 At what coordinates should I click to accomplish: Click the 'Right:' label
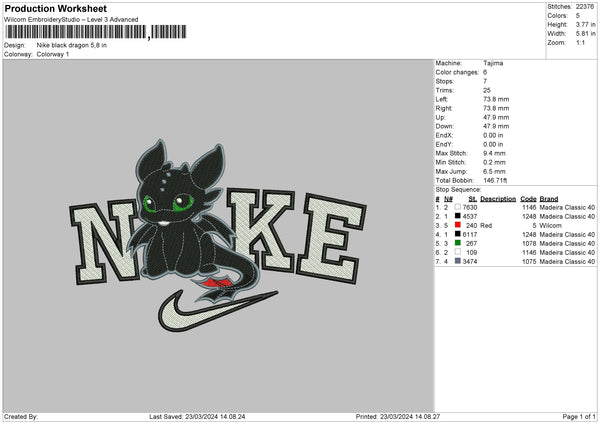pyautogui.click(x=444, y=108)
